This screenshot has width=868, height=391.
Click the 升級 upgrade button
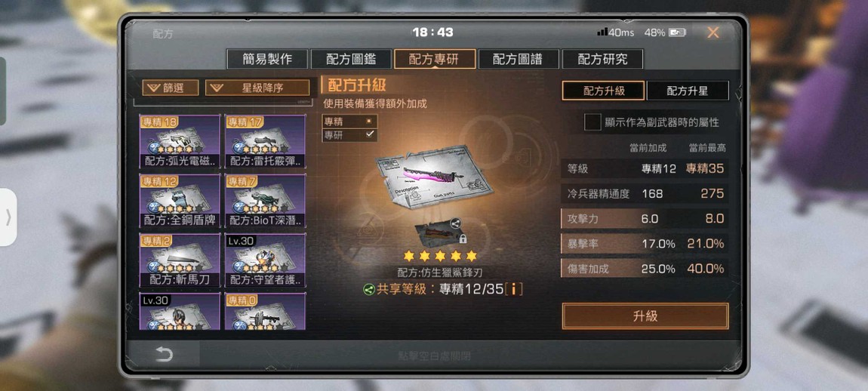tap(645, 316)
